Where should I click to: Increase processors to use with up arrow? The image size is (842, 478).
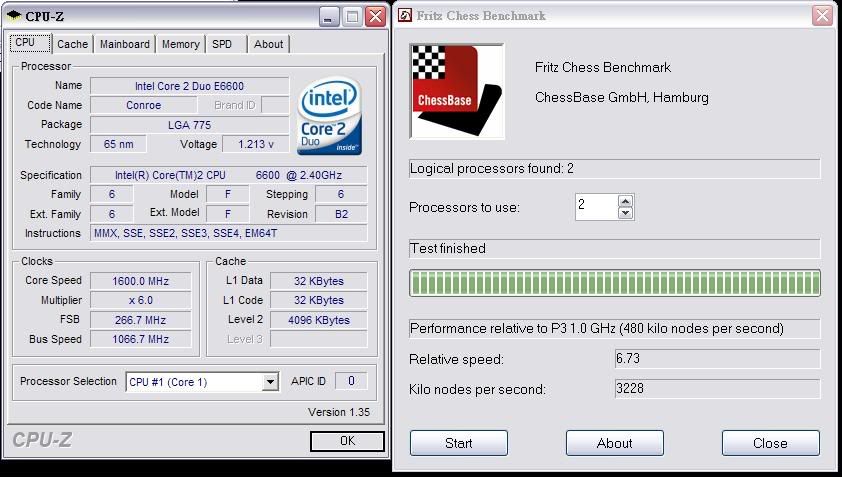625,201
